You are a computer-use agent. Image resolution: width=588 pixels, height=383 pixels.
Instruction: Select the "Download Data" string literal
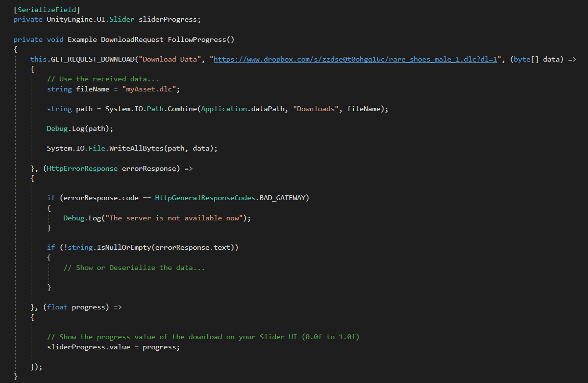(170, 59)
